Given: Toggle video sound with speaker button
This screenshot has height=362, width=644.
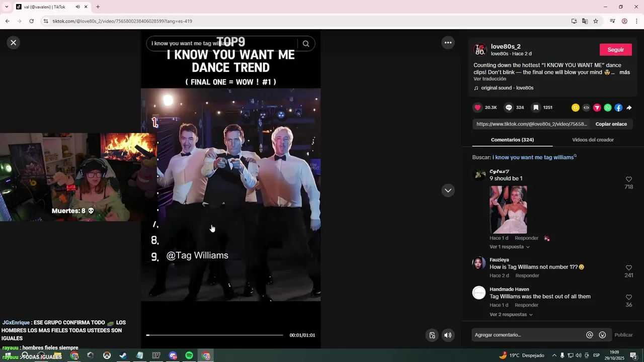Looking at the screenshot, I should (x=448, y=335).
